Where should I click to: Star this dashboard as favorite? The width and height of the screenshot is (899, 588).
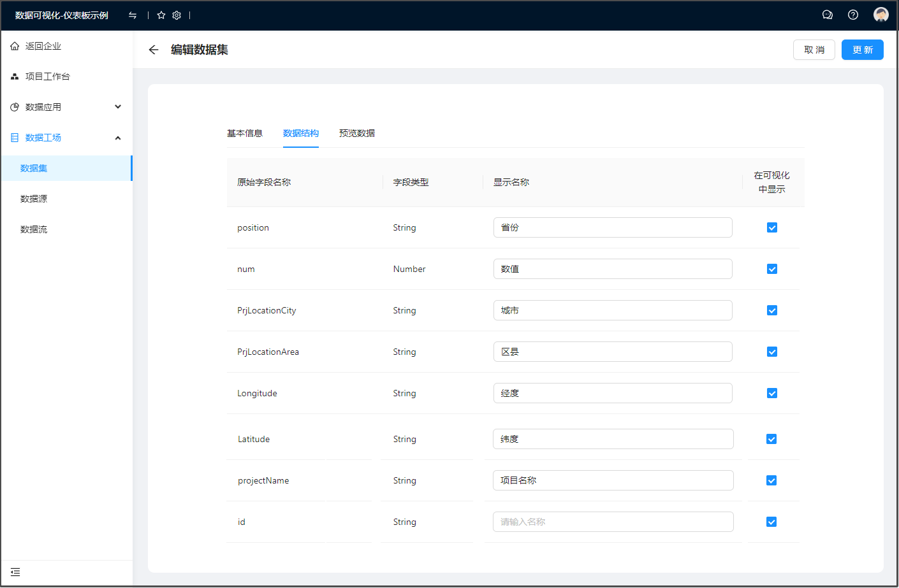161,15
